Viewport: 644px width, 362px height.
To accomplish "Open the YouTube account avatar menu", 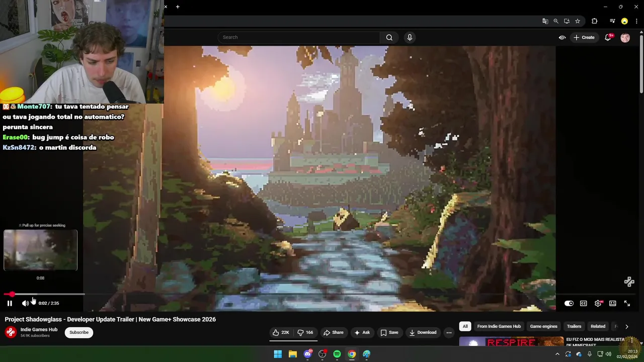I will (x=625, y=38).
